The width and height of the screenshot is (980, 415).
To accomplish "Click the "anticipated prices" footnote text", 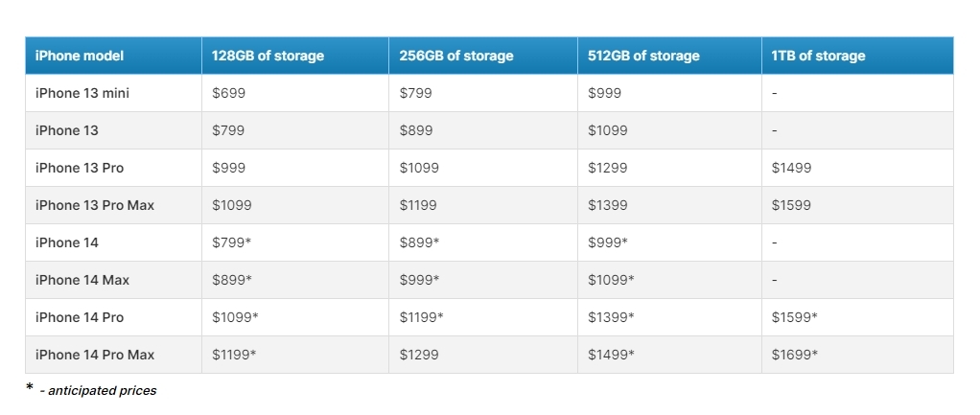I will pyautogui.click(x=102, y=391).
